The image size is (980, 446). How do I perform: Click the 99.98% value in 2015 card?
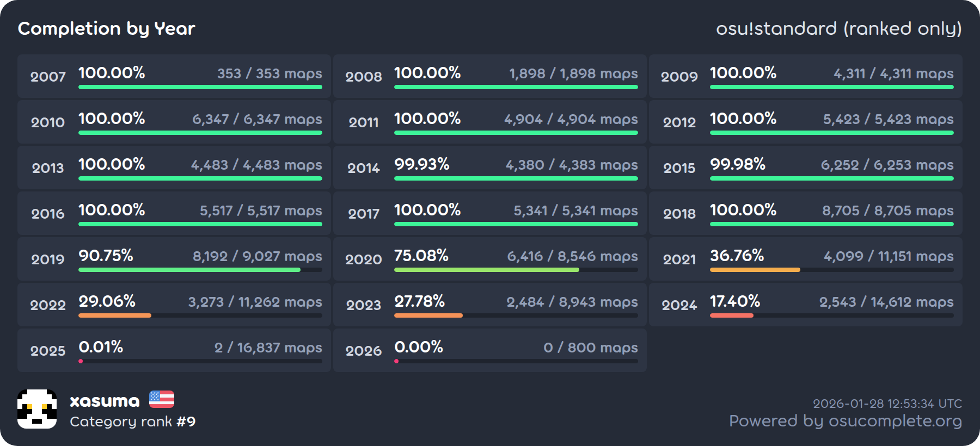pos(737,164)
